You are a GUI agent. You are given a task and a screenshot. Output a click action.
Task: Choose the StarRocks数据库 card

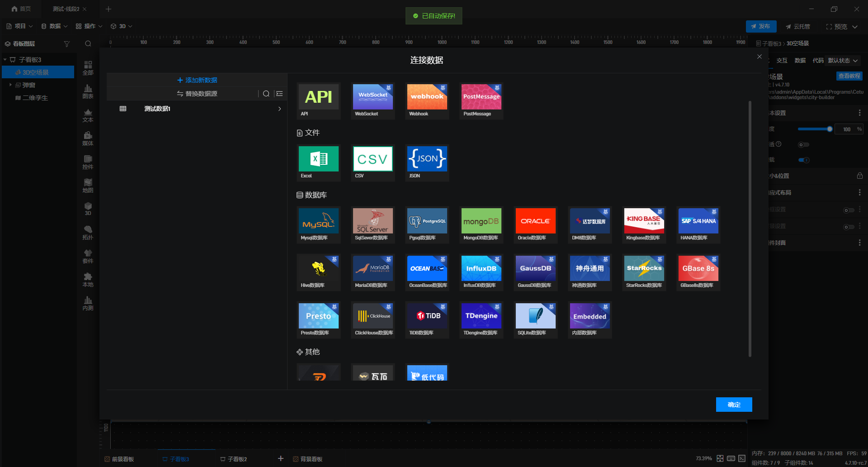point(644,272)
